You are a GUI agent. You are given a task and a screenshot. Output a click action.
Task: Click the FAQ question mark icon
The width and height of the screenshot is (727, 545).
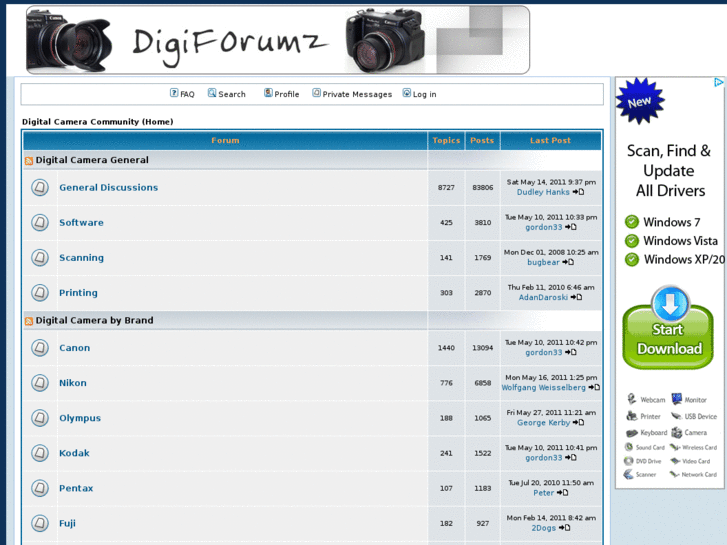tap(174, 93)
